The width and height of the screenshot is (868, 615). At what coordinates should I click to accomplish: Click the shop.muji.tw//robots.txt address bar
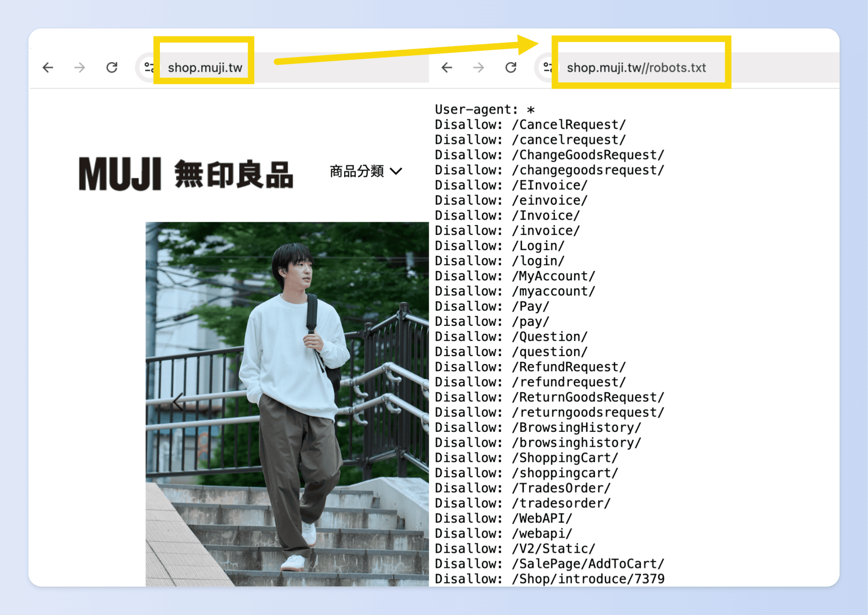point(637,68)
